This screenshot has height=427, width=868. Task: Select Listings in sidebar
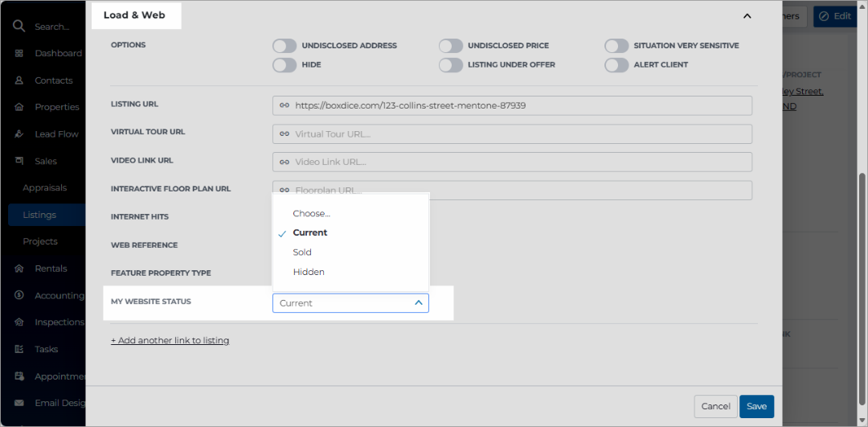[47, 215]
